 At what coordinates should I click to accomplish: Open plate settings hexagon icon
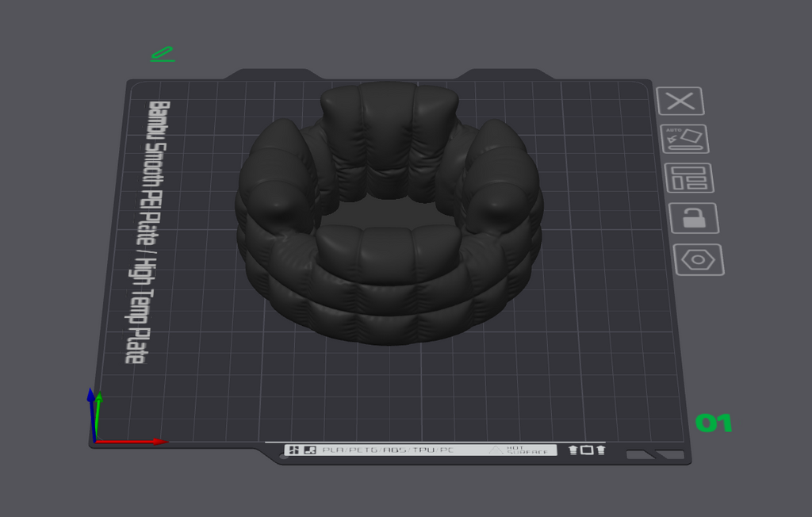[x=699, y=259]
